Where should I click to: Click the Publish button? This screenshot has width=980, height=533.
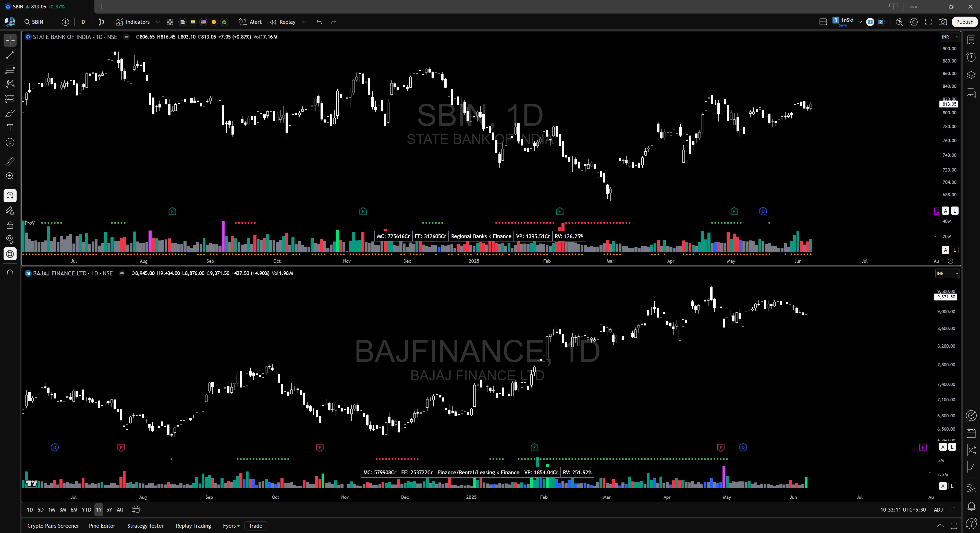tap(964, 22)
